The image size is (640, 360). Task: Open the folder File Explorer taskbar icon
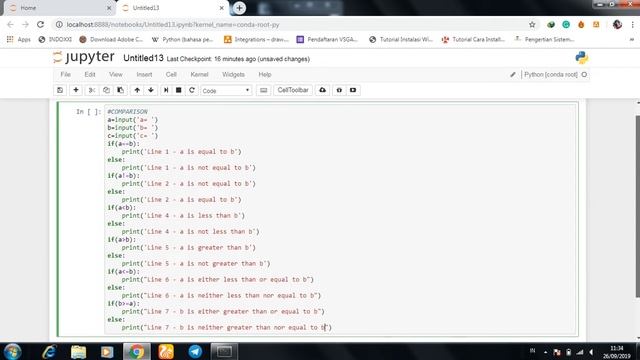(x=78, y=352)
